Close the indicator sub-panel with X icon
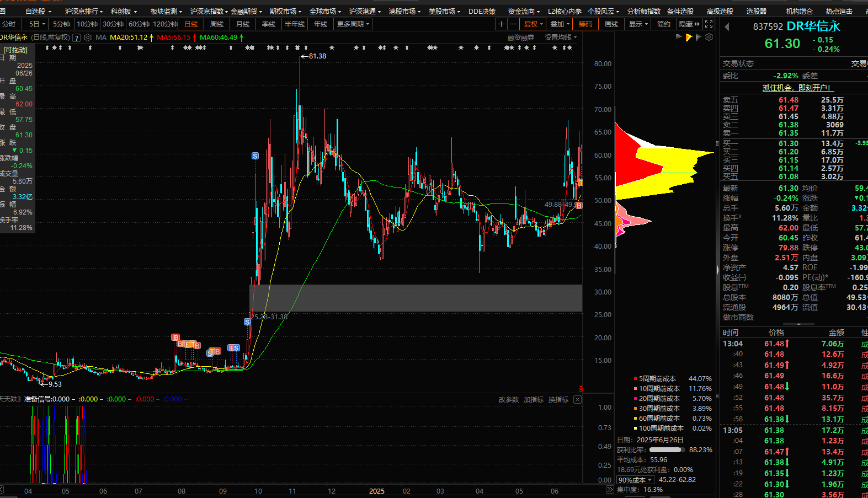Viewport: 868px width, 498px height. click(577, 399)
